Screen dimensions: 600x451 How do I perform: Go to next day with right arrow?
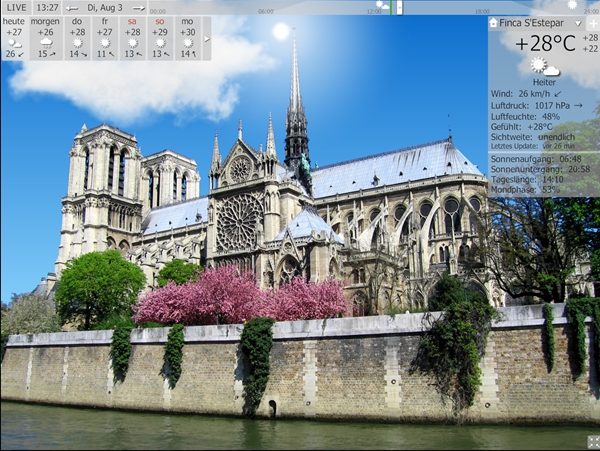[139, 8]
